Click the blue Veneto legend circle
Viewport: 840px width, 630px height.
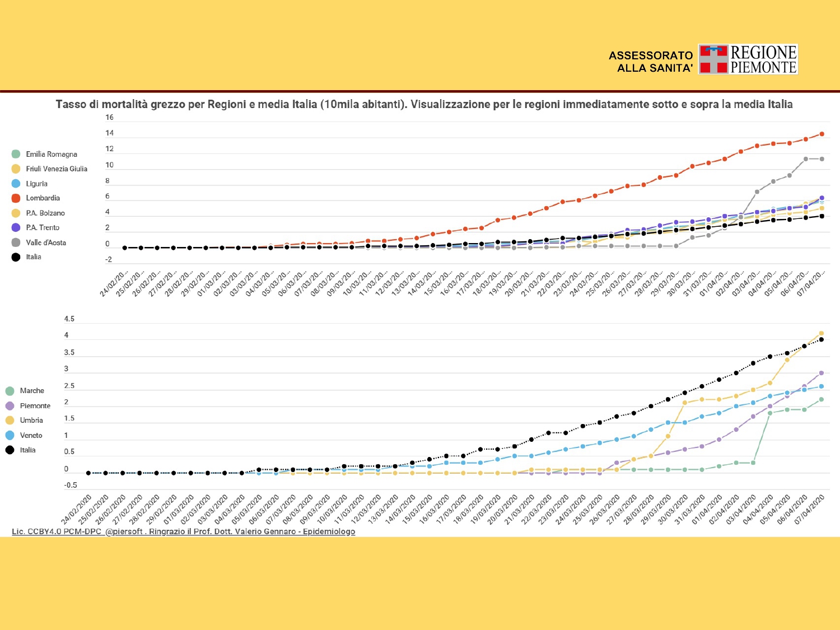10,435
